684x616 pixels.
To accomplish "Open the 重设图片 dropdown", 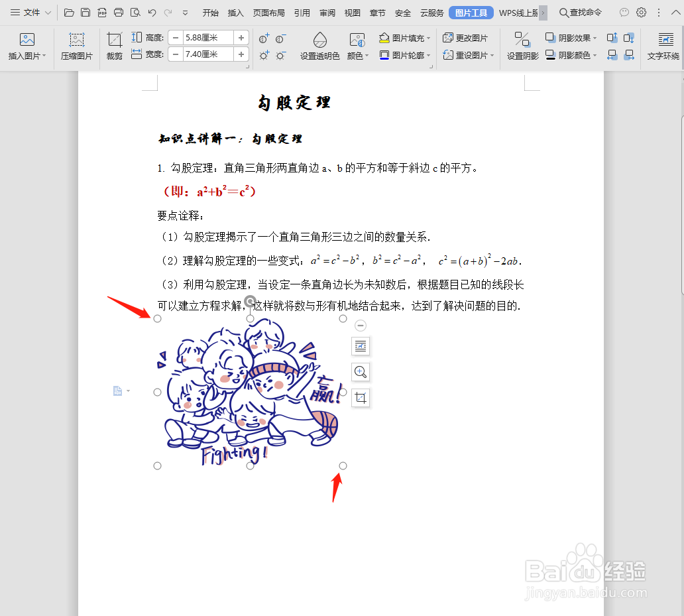I will (469, 55).
